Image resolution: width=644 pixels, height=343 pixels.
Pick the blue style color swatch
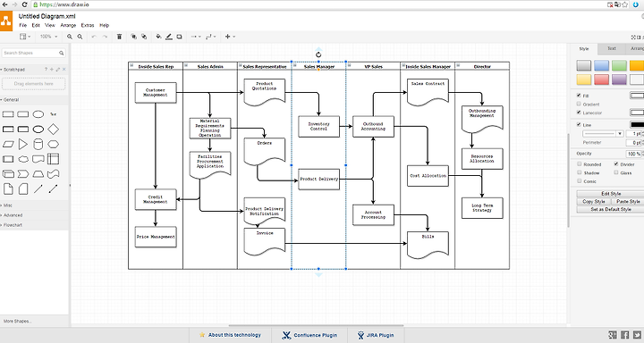[x=601, y=65]
